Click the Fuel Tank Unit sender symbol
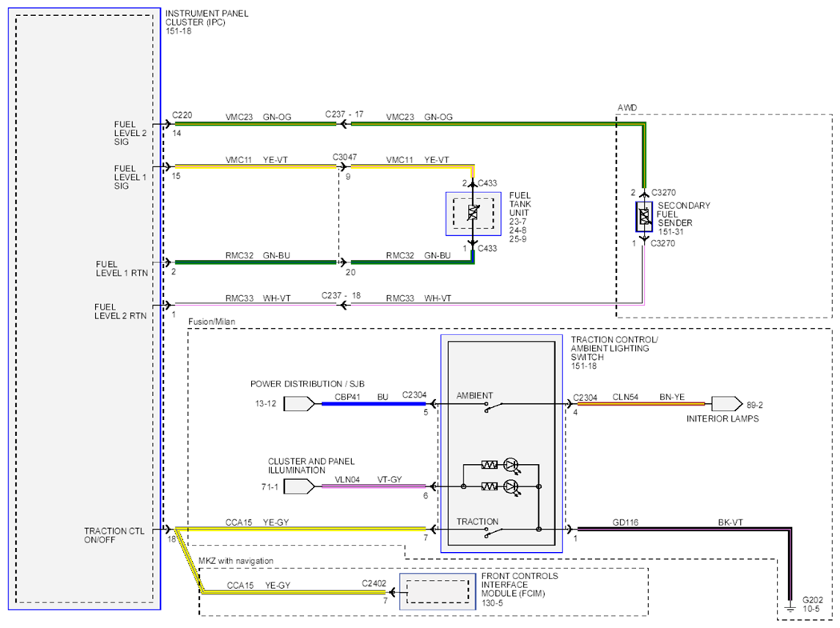This screenshot has height=628, width=840. (473, 213)
